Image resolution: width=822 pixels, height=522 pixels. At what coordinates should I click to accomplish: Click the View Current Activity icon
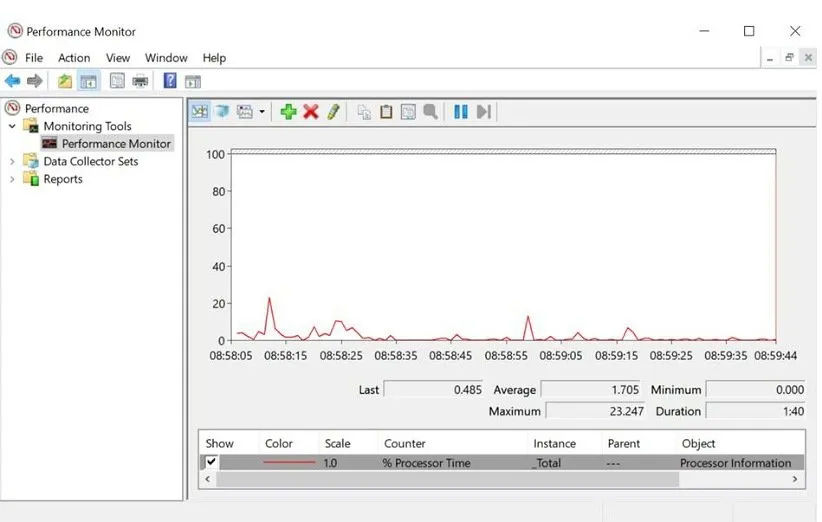coord(200,112)
